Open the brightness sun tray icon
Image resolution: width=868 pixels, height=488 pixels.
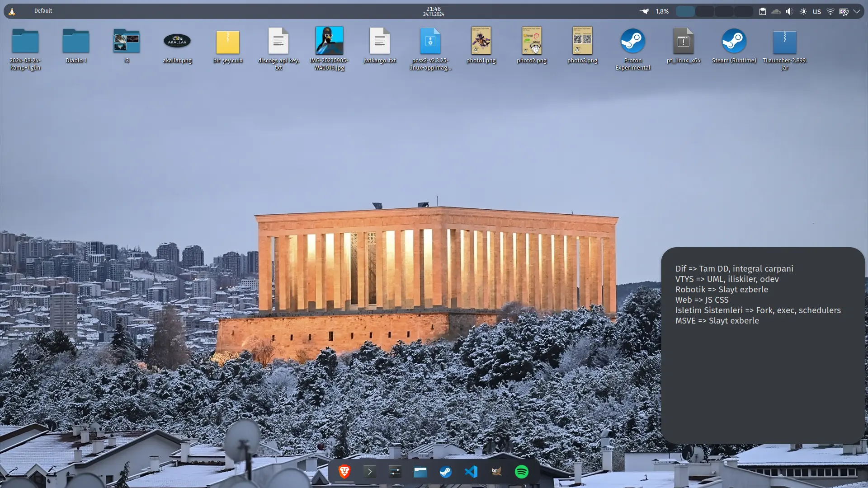pyautogui.click(x=803, y=11)
